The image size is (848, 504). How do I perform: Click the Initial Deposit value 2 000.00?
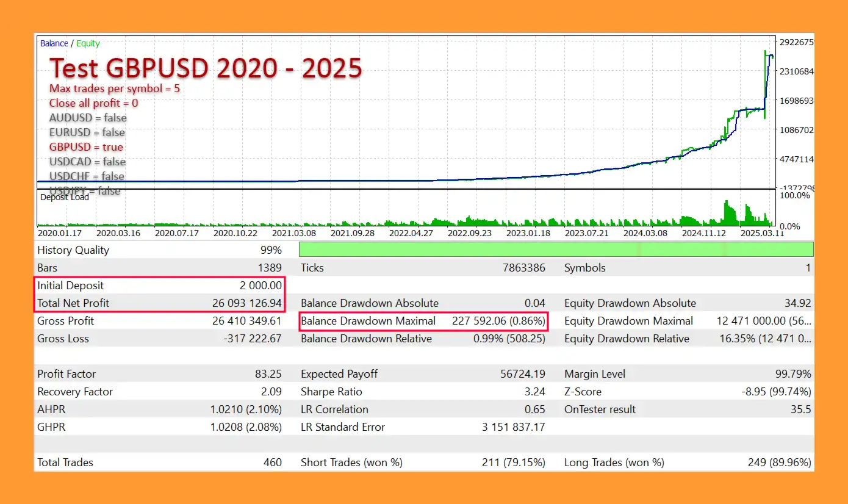261,286
